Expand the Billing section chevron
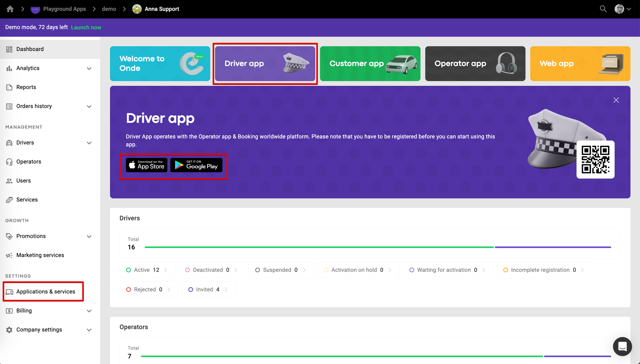 pos(89,311)
